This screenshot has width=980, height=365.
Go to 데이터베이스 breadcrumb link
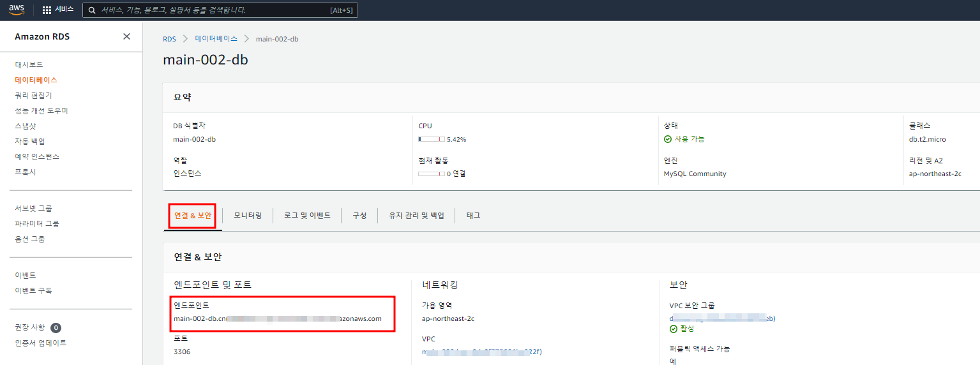[216, 39]
